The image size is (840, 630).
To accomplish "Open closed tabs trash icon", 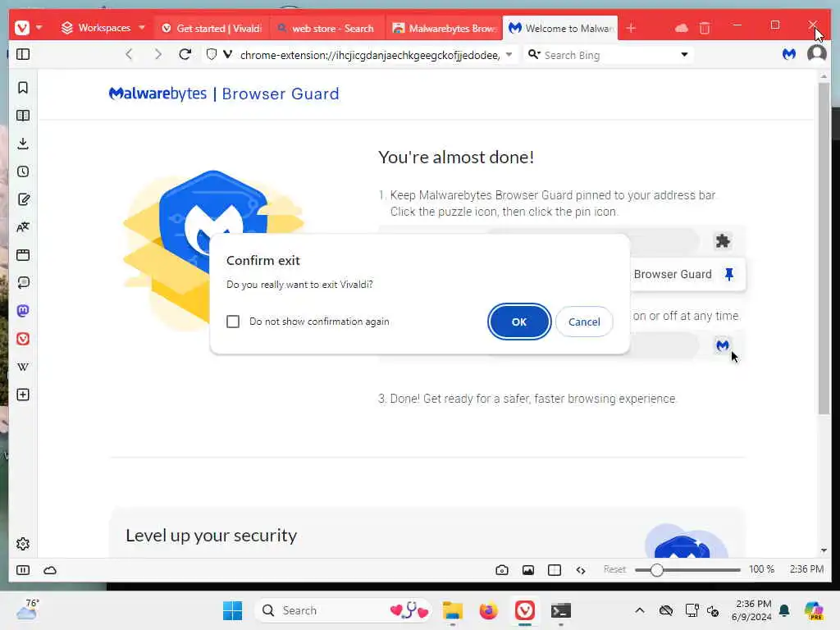I will click(705, 28).
